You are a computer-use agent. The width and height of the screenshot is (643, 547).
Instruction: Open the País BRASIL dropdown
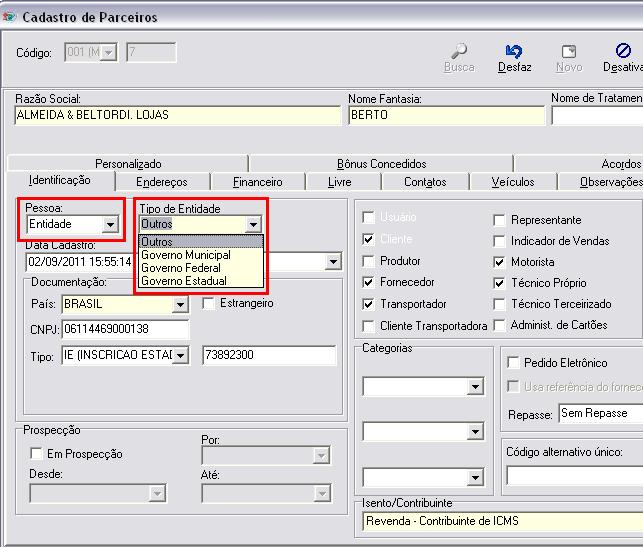tap(180, 305)
